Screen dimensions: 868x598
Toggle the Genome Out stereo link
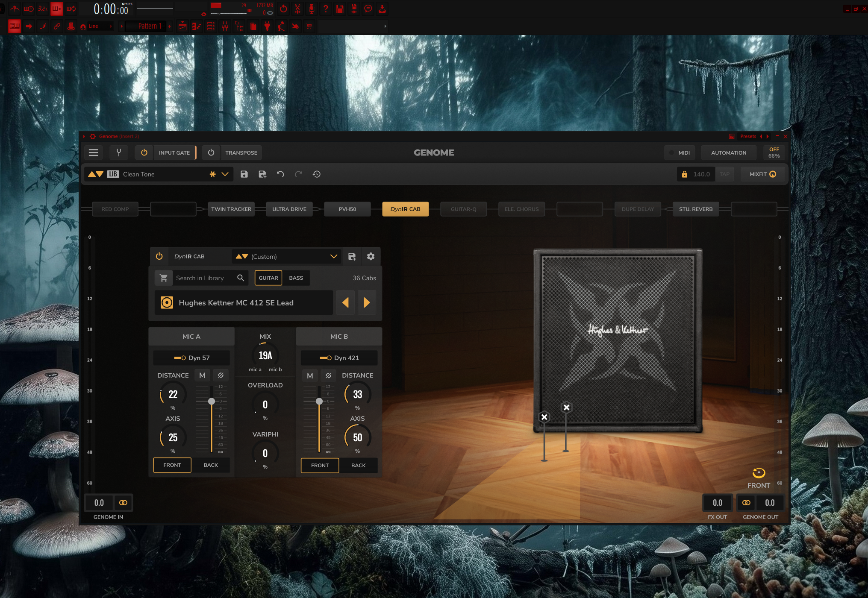[746, 503]
